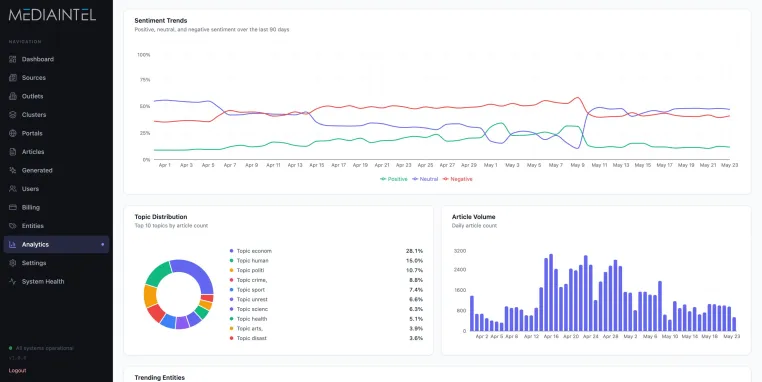
Task: Click the Article Volume heading
Action: pos(474,217)
